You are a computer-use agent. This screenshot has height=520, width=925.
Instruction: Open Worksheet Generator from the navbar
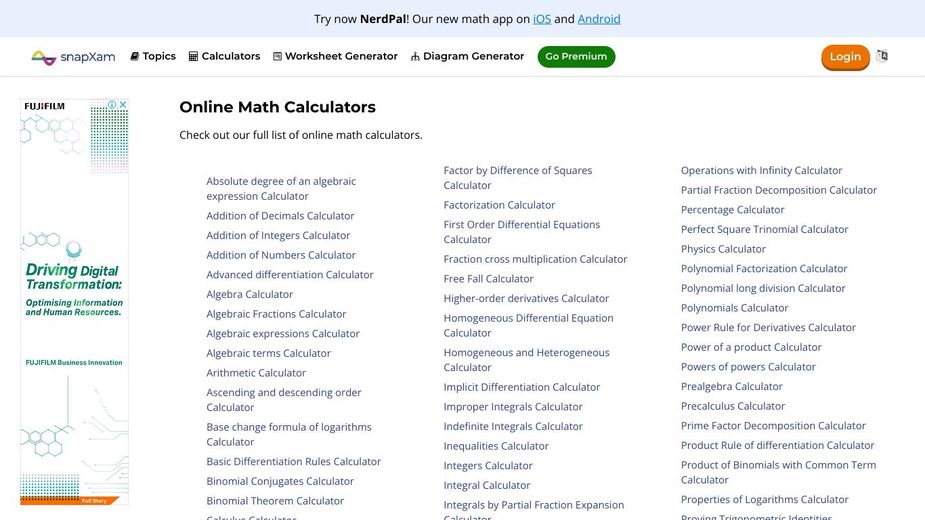[x=335, y=57]
